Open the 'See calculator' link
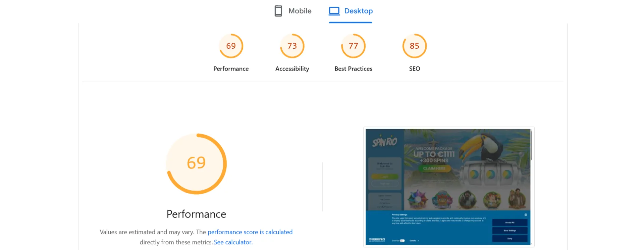This screenshot has height=250, width=644. (232, 242)
